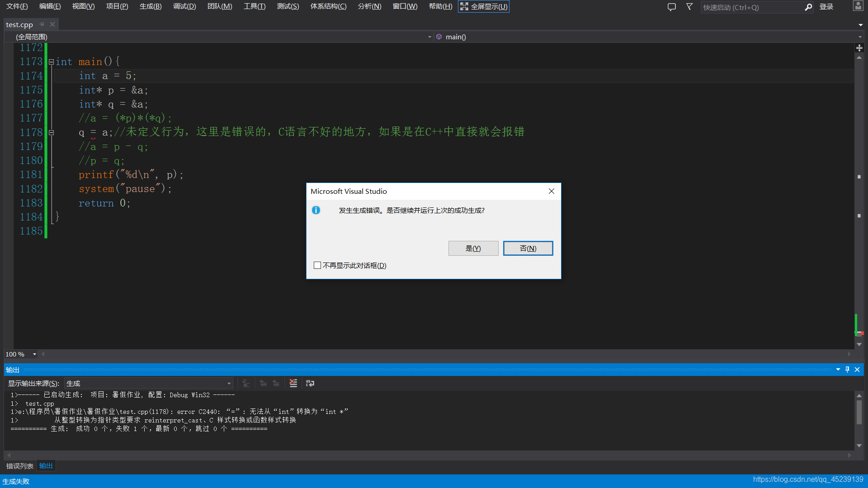The height and width of the screenshot is (488, 868).
Task: Toggle word wrap in the Output window
Action: tap(310, 383)
